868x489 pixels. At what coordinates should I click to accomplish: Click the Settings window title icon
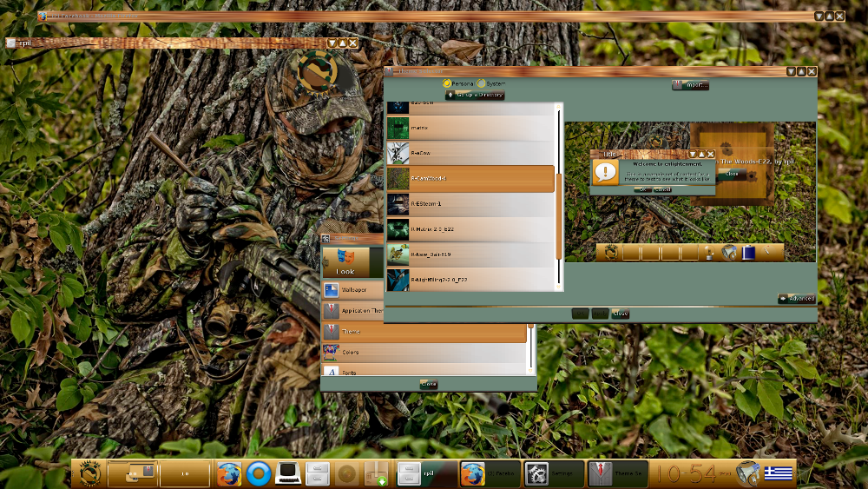click(326, 239)
